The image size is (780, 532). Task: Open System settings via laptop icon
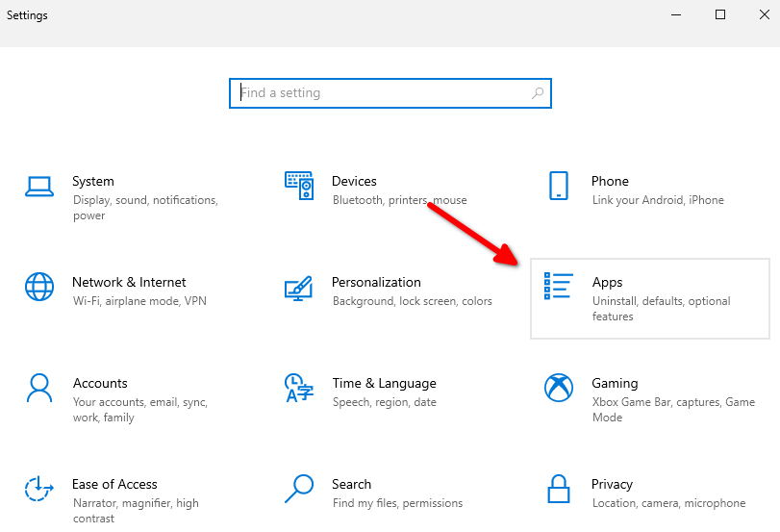(x=39, y=187)
